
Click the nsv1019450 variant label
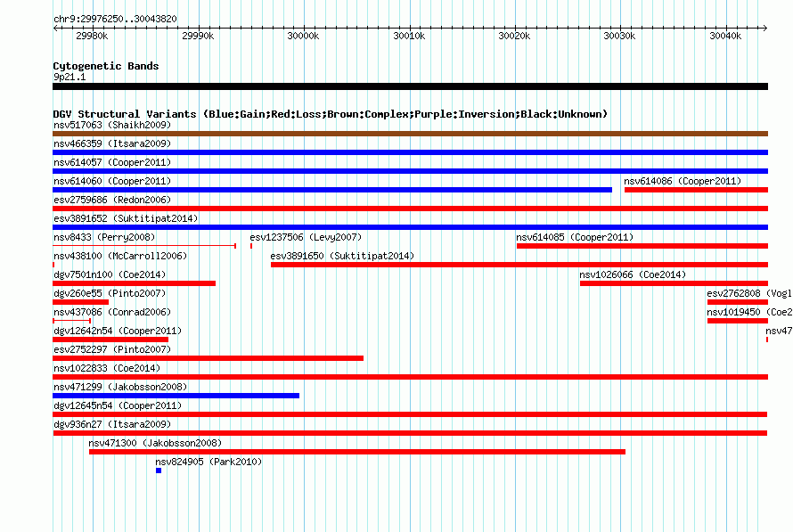(x=749, y=312)
